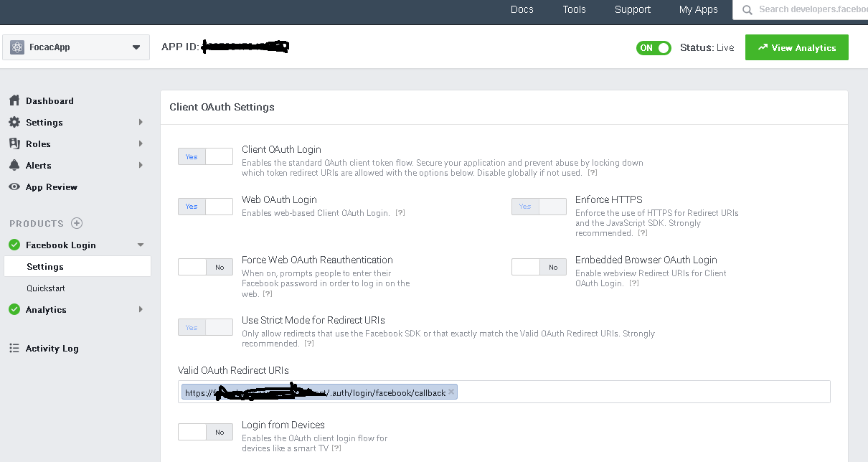
Task: Expand the Roles submenu arrow
Action: (x=141, y=143)
